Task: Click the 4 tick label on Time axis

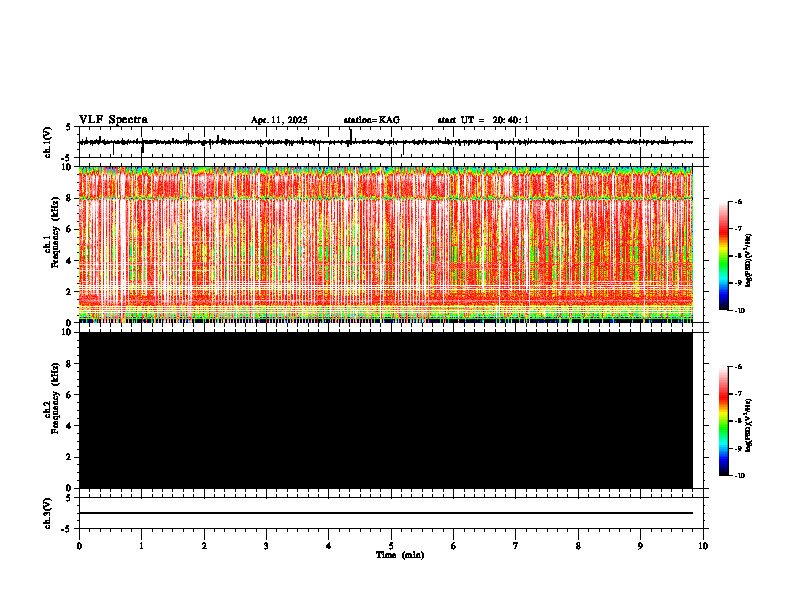Action: point(329,546)
